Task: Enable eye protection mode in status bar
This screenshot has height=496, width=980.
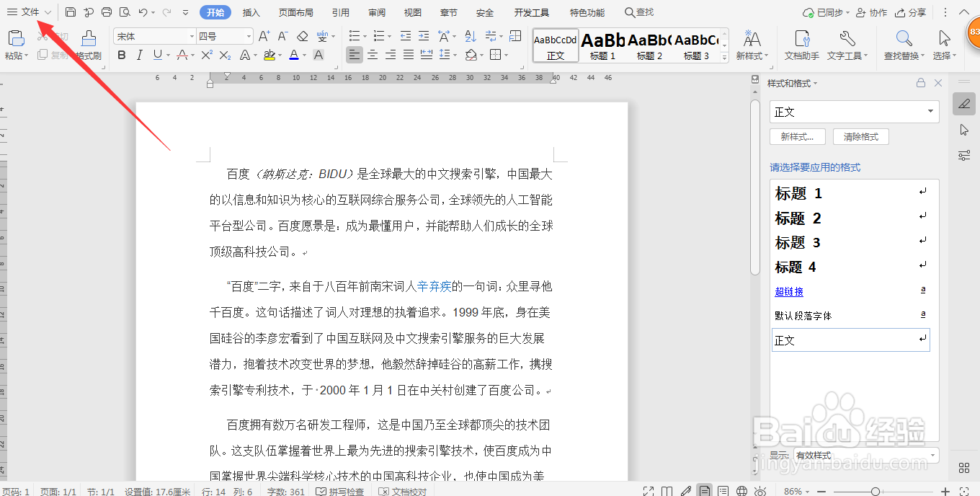Action: [x=760, y=491]
